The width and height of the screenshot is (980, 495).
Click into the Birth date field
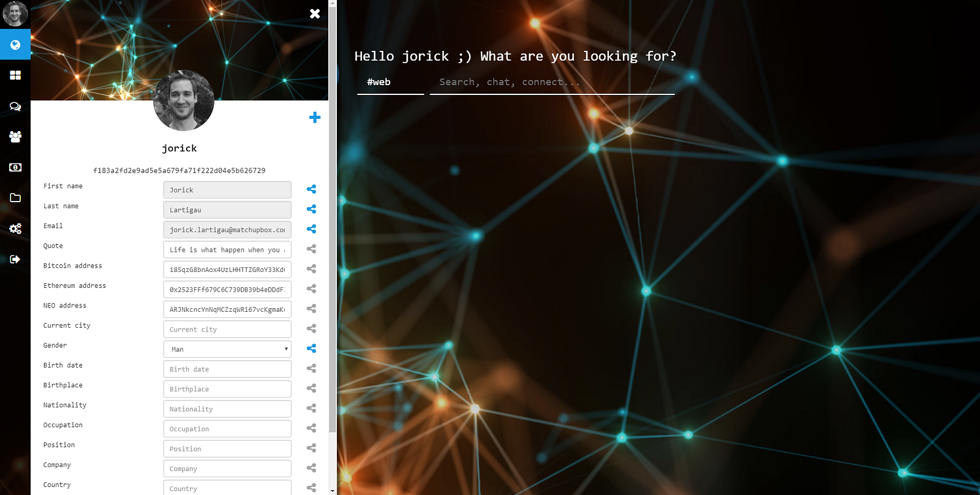pyautogui.click(x=227, y=369)
